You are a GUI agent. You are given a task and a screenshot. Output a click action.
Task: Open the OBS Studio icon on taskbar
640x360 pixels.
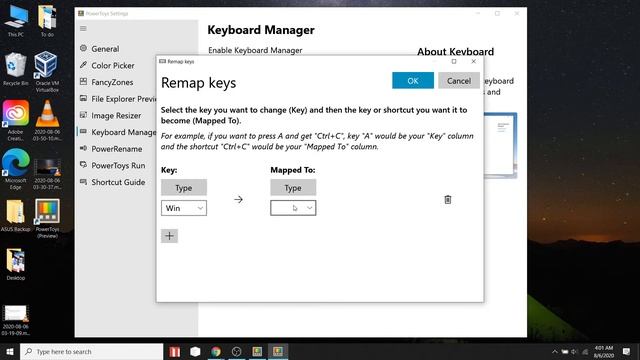[236, 351]
